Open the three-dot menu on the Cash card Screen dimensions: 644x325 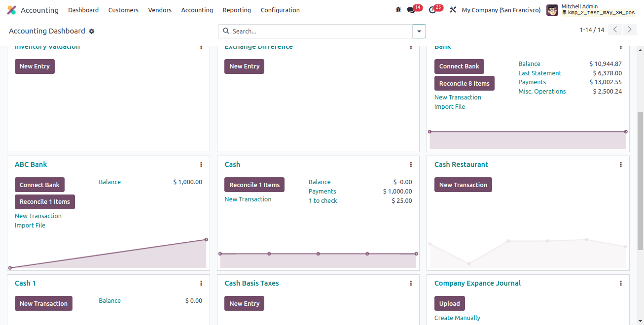411,164
